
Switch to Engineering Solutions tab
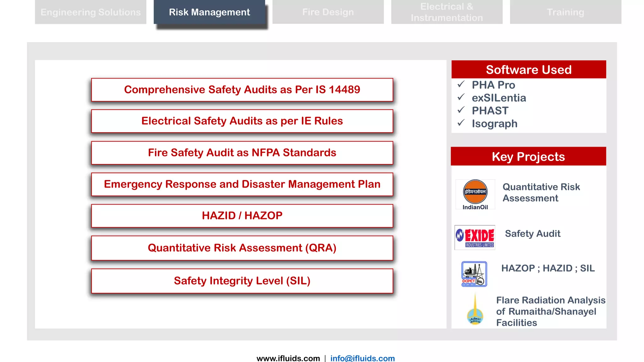pos(91,12)
